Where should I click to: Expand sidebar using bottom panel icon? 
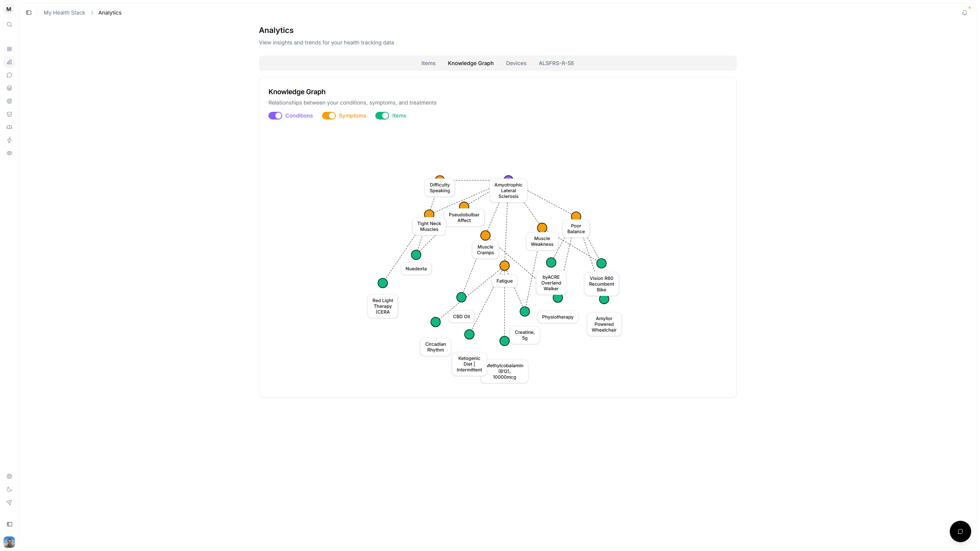point(10,524)
